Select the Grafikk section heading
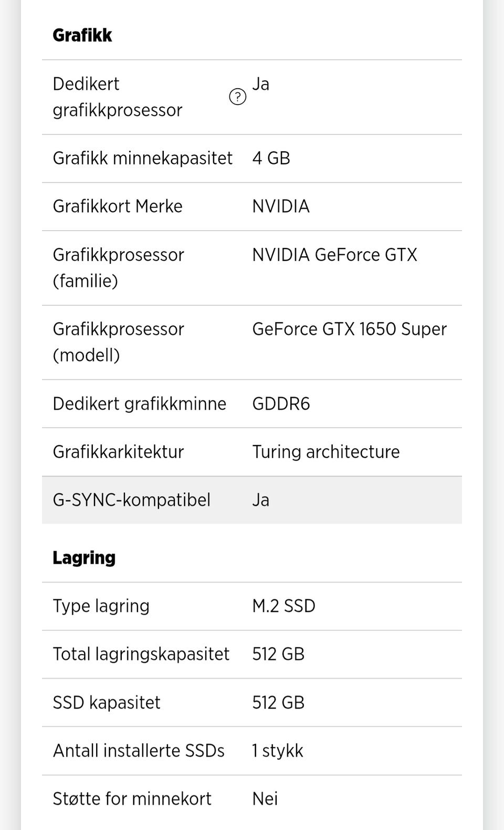This screenshot has height=830, width=504. [x=82, y=35]
